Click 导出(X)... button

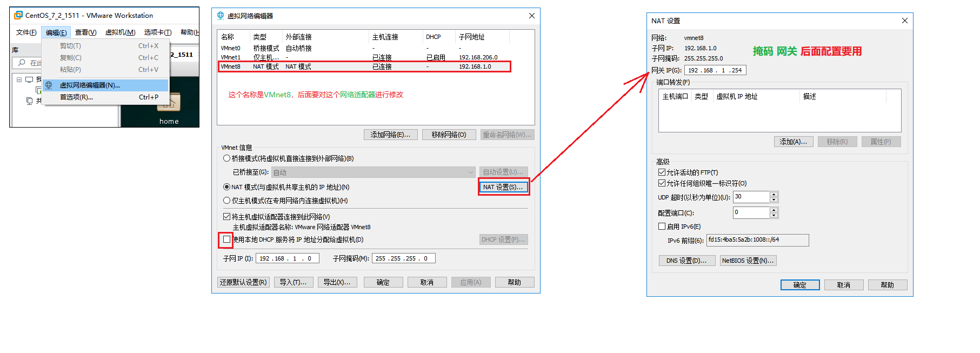tap(337, 282)
